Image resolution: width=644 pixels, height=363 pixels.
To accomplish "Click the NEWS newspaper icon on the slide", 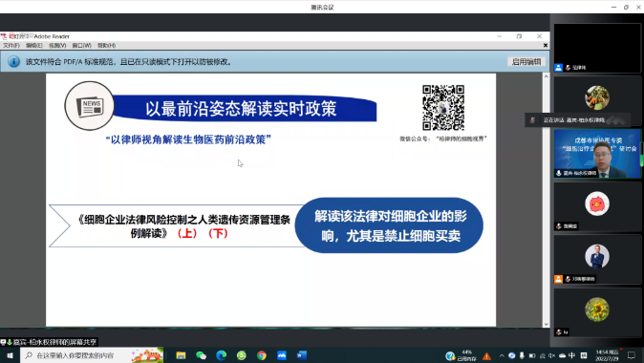I will tap(90, 106).
